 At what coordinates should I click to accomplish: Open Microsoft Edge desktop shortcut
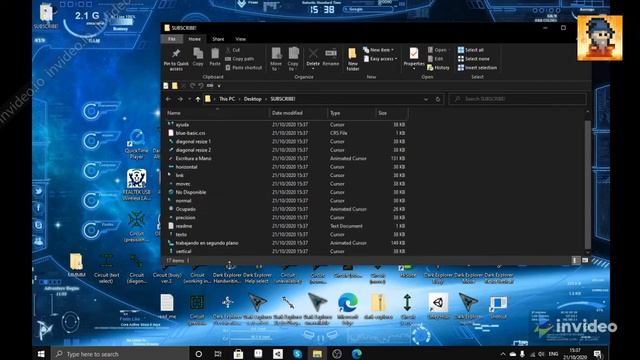coord(348,307)
